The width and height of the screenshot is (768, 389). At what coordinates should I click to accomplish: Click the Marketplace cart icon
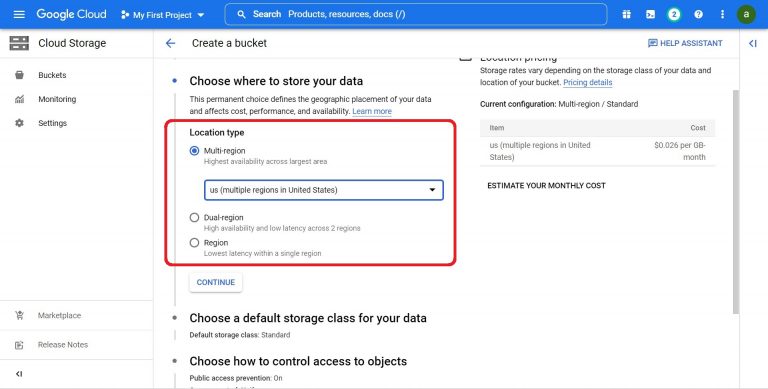(19, 316)
